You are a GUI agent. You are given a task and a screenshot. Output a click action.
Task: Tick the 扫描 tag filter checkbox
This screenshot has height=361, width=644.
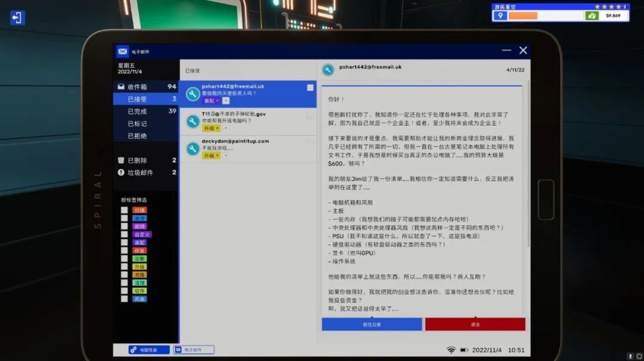(x=124, y=210)
